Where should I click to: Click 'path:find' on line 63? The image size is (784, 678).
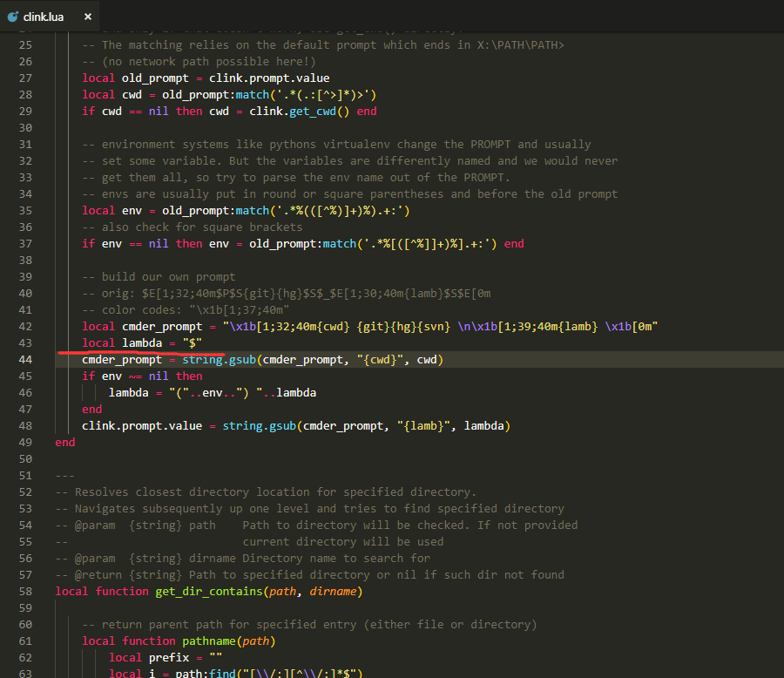click(206, 673)
